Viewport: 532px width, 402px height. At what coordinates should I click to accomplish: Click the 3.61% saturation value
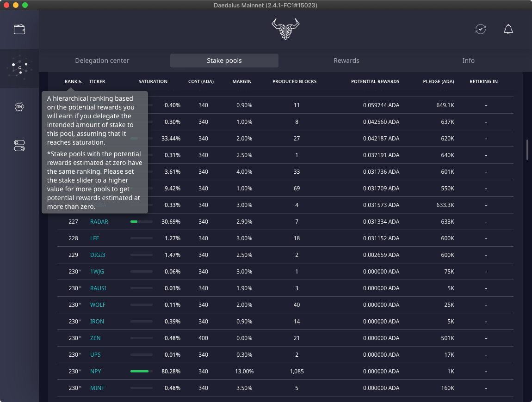pos(173,172)
